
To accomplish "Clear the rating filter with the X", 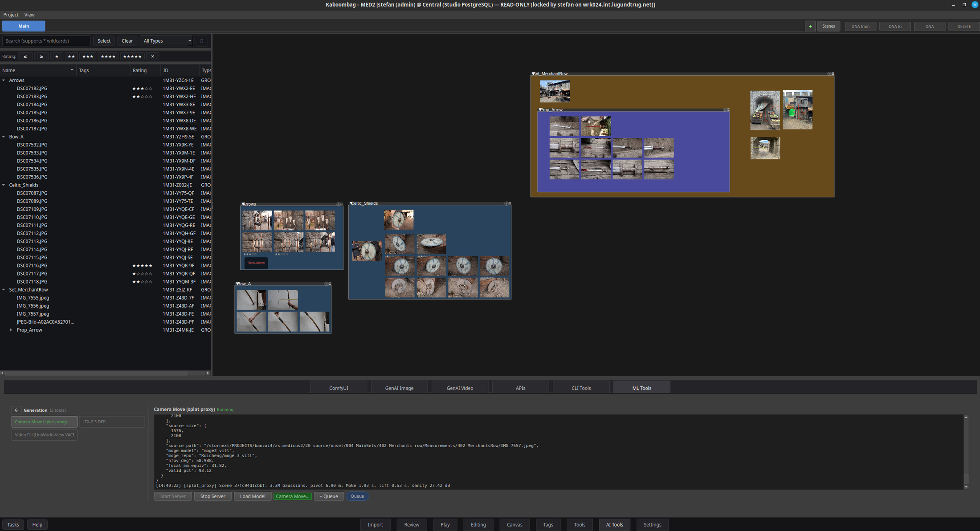I will tap(153, 57).
